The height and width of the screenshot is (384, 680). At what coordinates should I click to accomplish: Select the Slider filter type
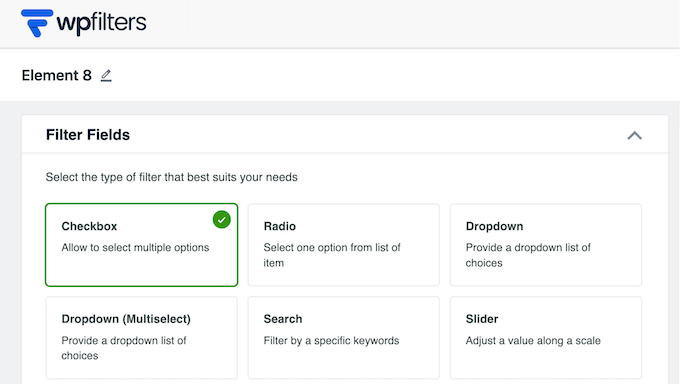(546, 338)
